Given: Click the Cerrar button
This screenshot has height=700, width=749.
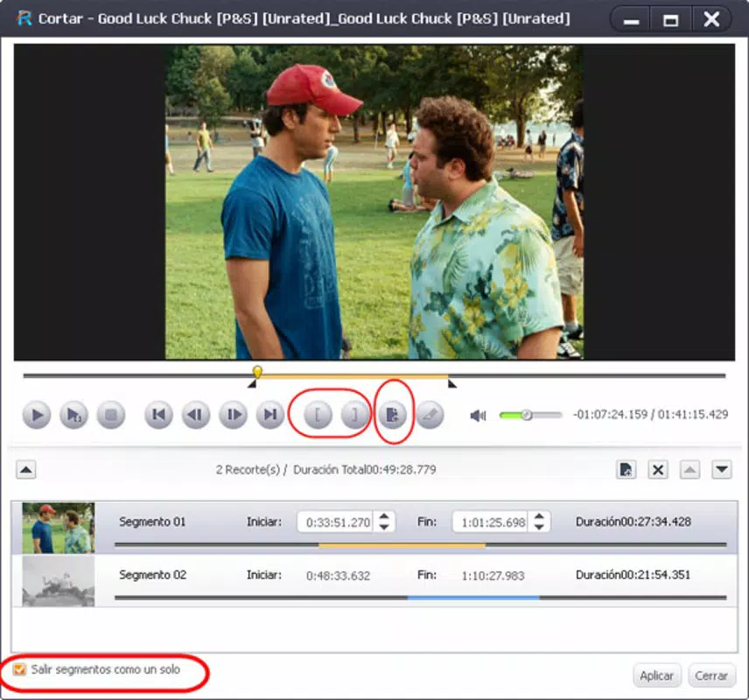Looking at the screenshot, I should (x=711, y=675).
